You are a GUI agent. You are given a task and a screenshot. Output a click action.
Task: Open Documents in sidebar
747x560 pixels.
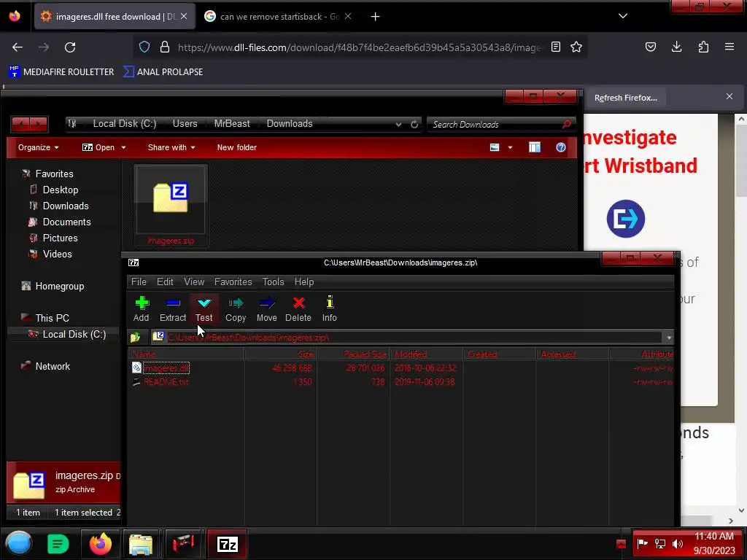(66, 222)
